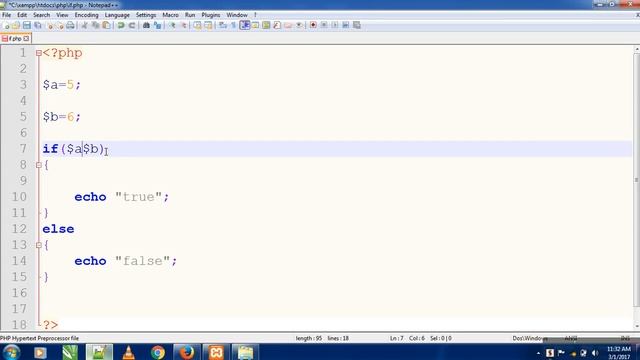Click the Copy toolbar icon
Image resolution: width=640 pixels, height=360 pixels.
pos(96,25)
